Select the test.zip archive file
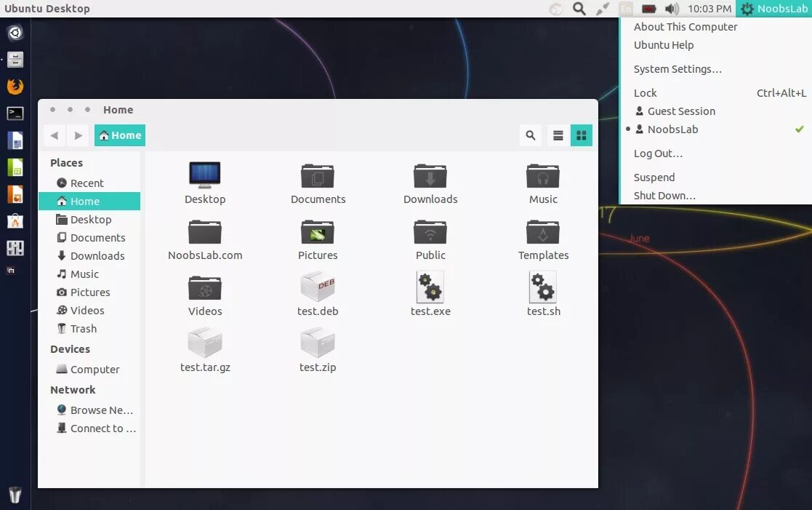 [318, 343]
